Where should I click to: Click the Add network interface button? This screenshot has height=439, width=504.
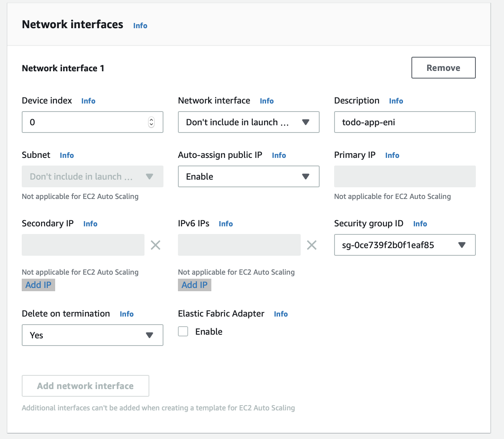pos(85,385)
